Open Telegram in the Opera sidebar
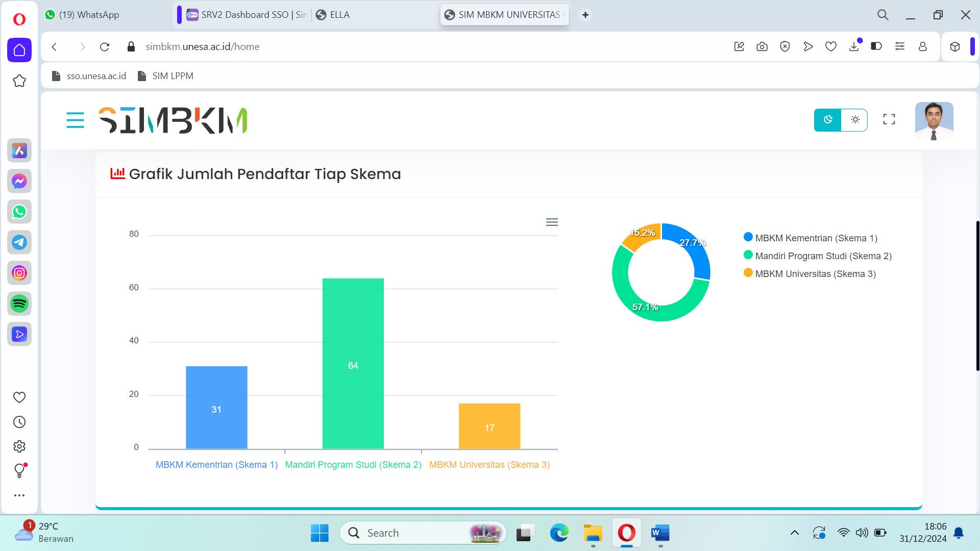This screenshot has height=551, width=980. point(19,242)
